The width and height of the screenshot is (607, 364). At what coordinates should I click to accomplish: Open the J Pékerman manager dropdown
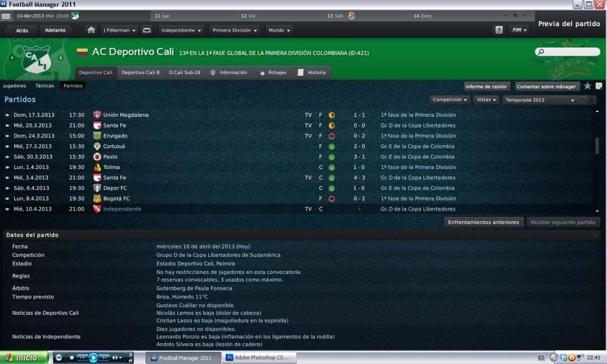pyautogui.click(x=119, y=30)
